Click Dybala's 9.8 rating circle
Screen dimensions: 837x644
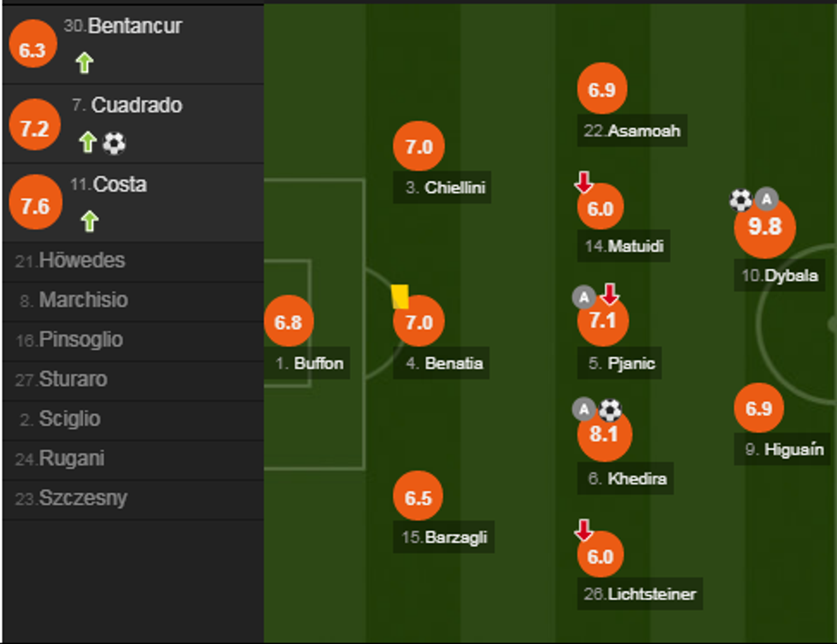[764, 226]
